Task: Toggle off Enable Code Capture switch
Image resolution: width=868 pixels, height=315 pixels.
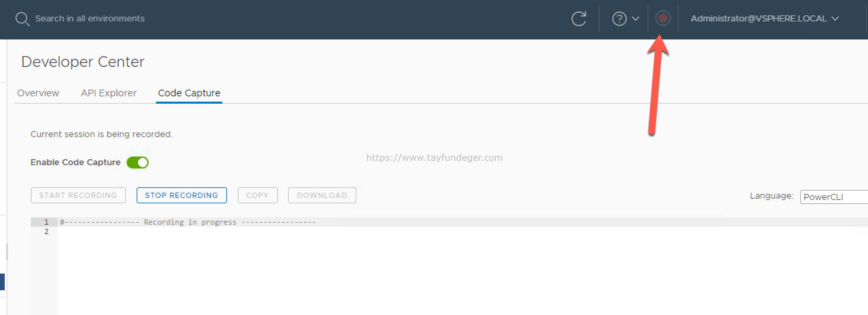Action: (x=138, y=163)
